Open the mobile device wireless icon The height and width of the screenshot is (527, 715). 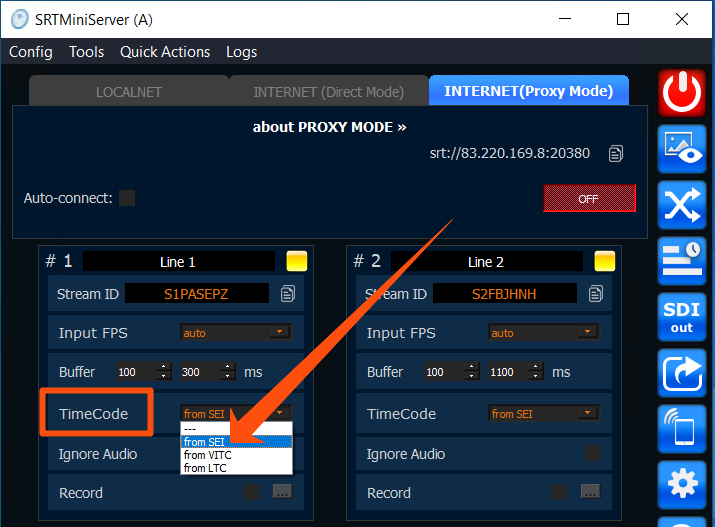(682, 429)
